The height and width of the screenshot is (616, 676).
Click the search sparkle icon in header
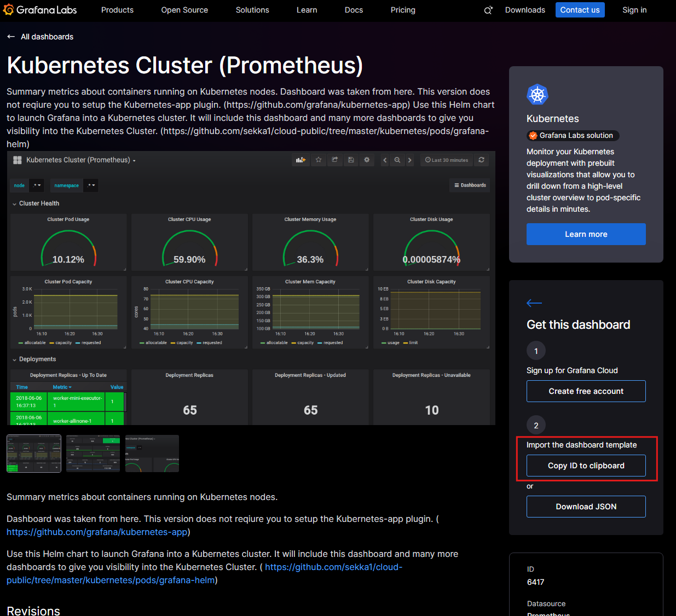488,10
